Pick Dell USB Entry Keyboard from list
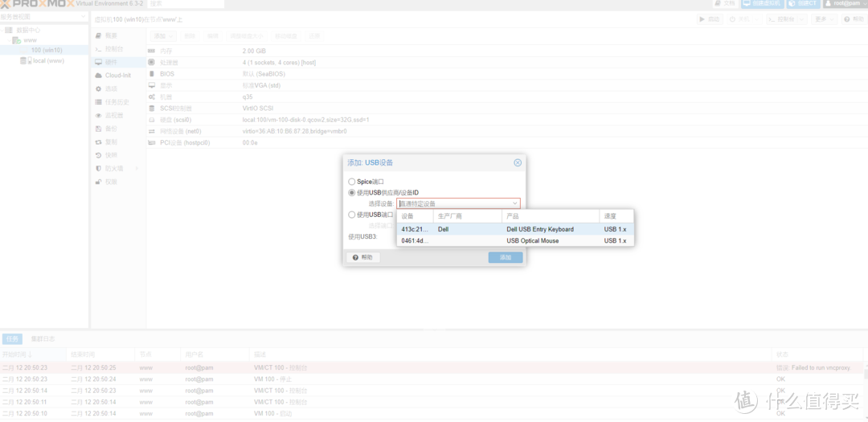 [539, 229]
